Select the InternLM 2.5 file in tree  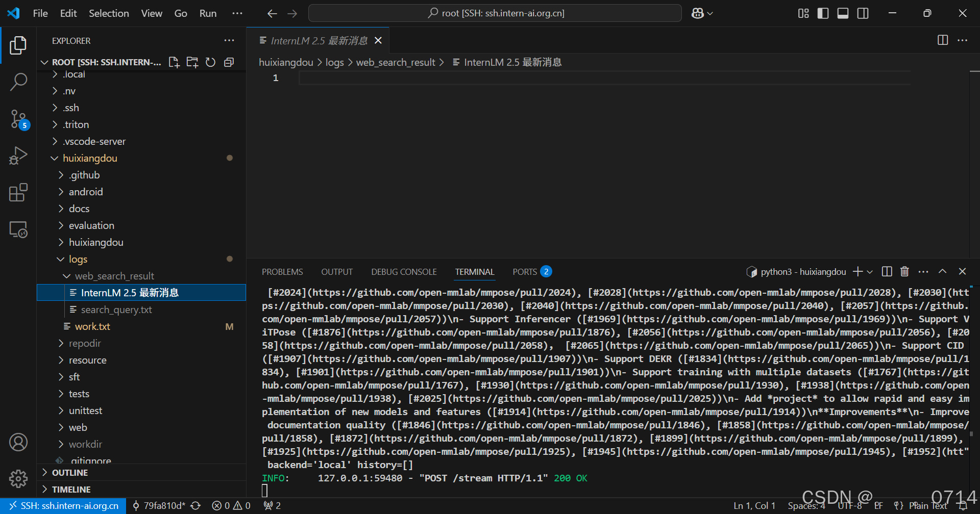[141, 293]
